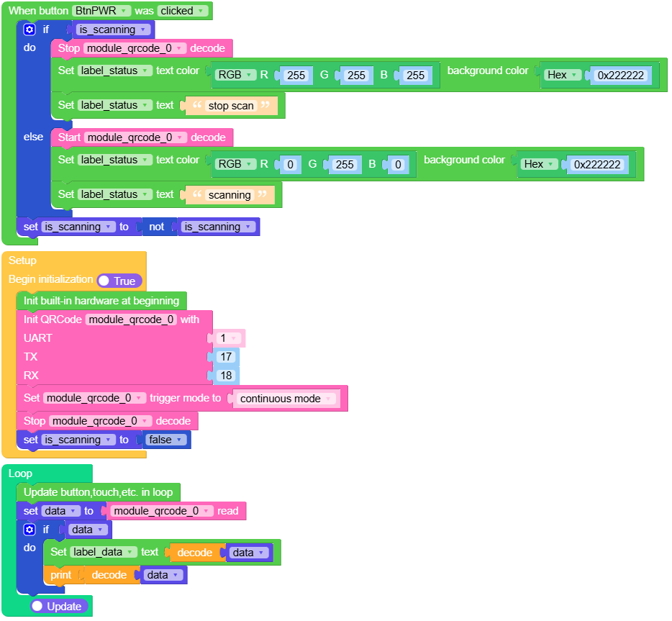Image resolution: width=672 pixels, height=621 pixels.
Task: Open BtnPWR button dropdown
Action: tap(101, 11)
